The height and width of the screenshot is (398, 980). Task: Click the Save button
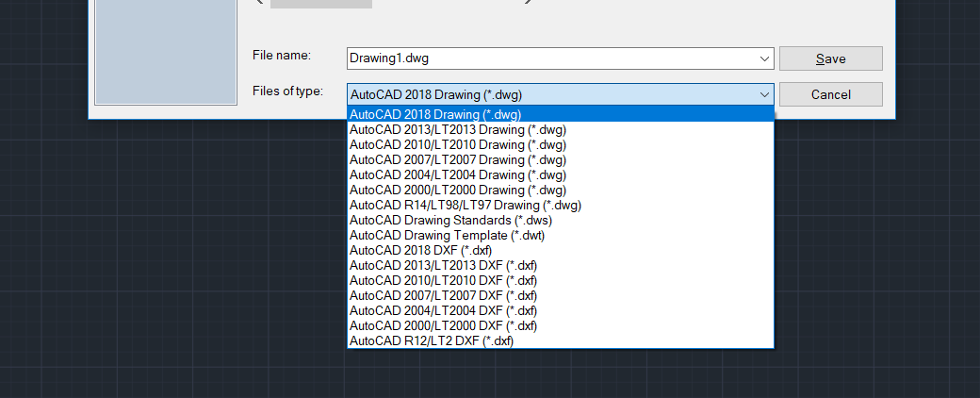pos(830,58)
